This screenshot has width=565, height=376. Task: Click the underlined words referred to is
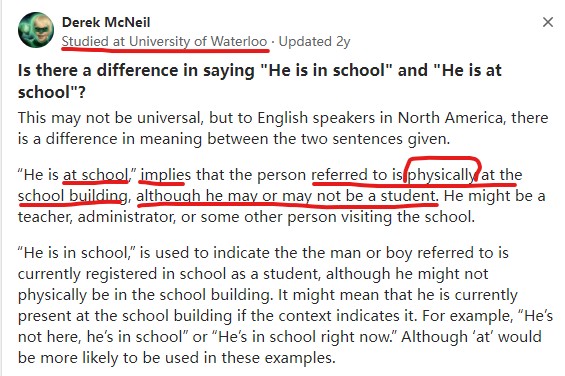tap(357, 175)
